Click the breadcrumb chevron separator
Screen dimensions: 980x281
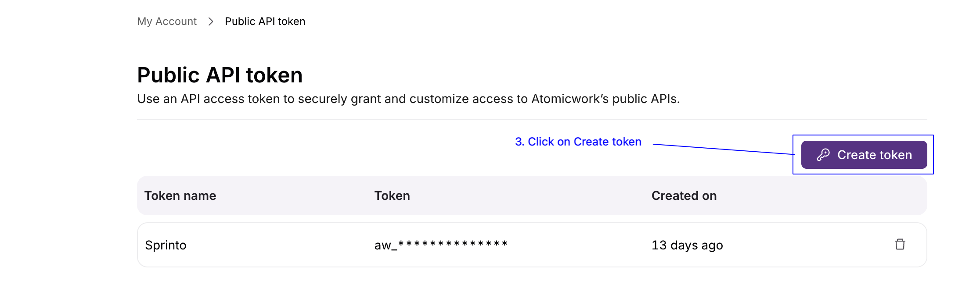pos(212,21)
